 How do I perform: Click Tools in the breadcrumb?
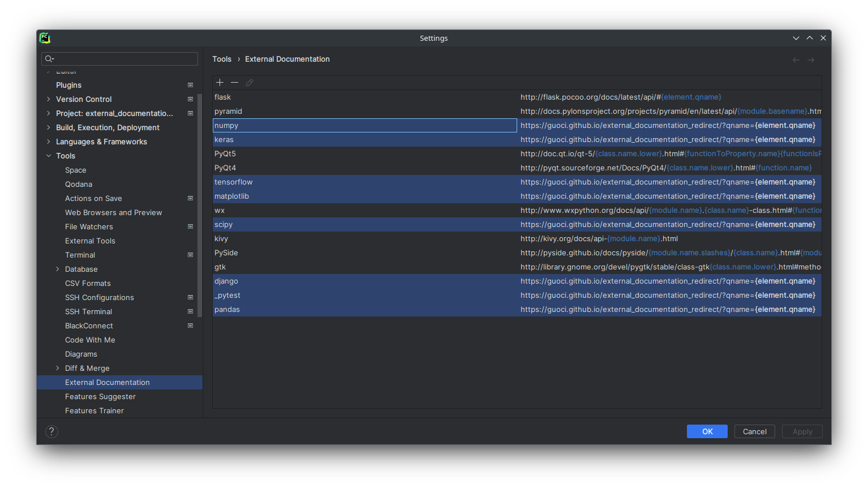tap(222, 59)
